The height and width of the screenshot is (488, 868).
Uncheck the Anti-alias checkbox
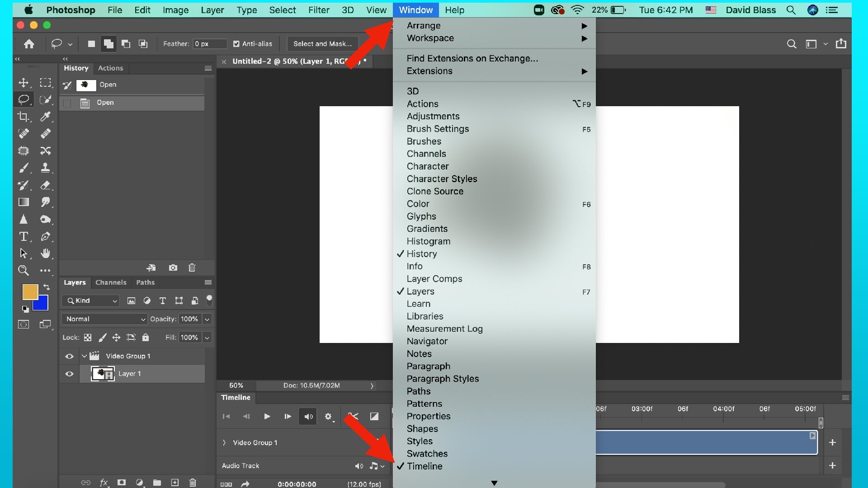pyautogui.click(x=236, y=44)
